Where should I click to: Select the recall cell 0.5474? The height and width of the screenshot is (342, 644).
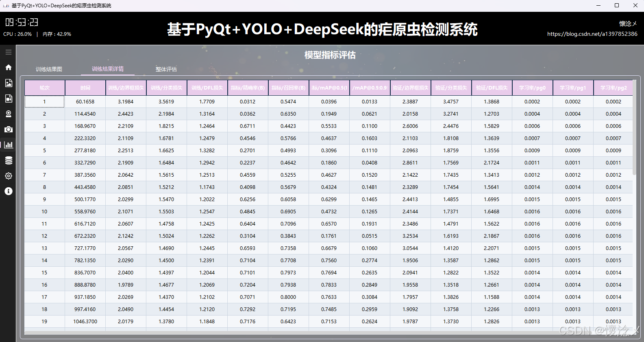tap(289, 102)
